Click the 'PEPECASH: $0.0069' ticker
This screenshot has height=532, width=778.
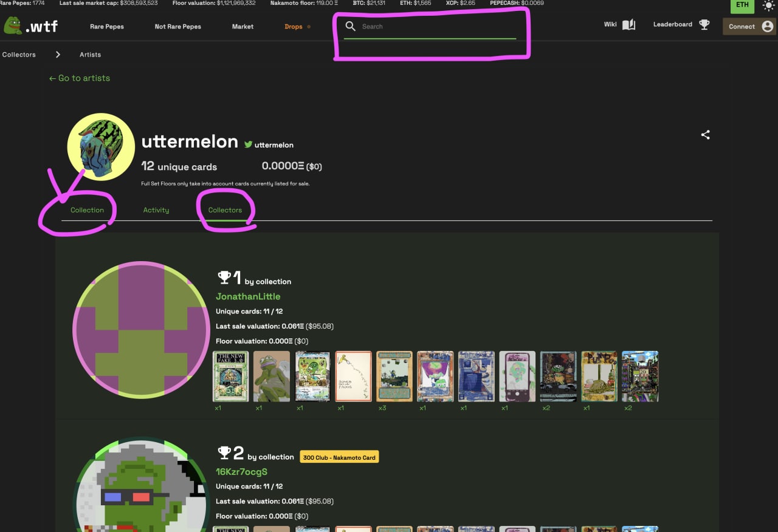click(x=517, y=3)
